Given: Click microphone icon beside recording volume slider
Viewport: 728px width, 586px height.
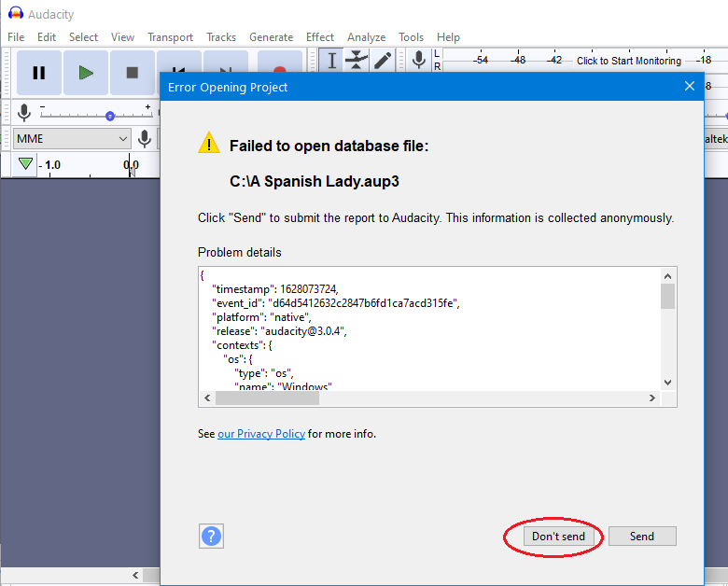Looking at the screenshot, I should click(x=24, y=112).
